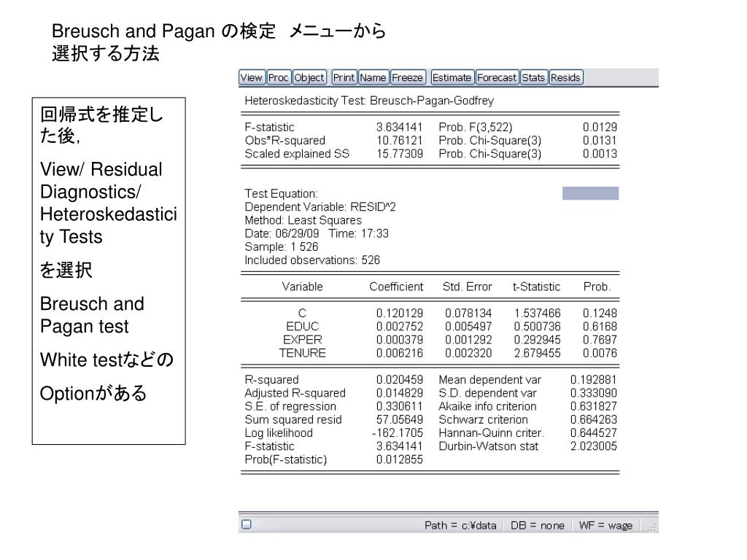Image resolution: width=747 pixels, height=560 pixels.
Task: Select TENURE coefficient 0.006216
Action: 399,354
